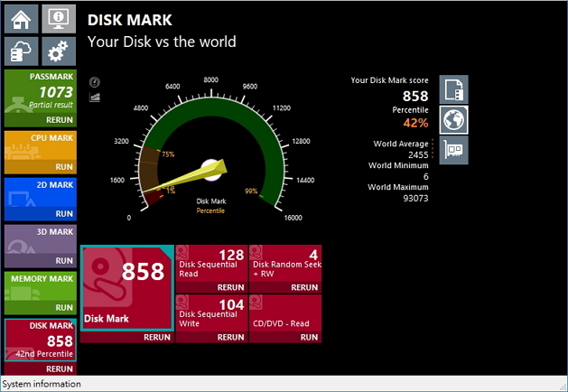Open the Home dashboard icon

22,18
